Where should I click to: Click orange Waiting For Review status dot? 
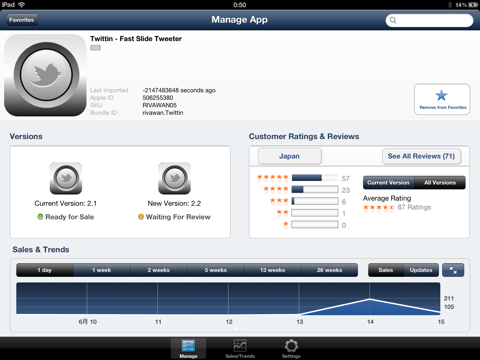click(141, 217)
